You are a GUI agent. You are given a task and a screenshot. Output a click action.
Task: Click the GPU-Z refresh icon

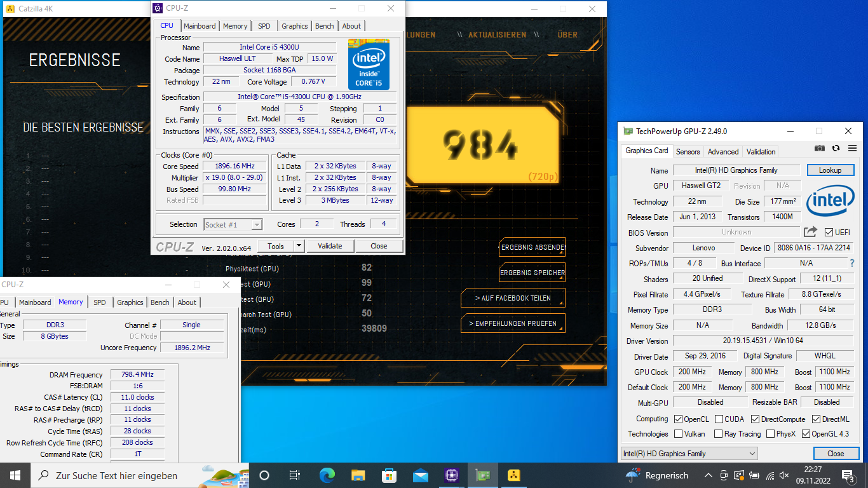[836, 148]
